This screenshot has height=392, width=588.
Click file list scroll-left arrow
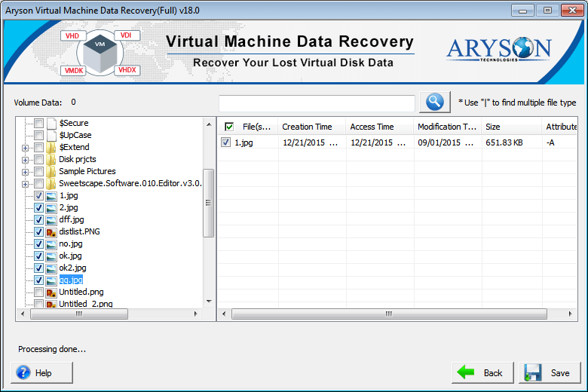pyautogui.click(x=224, y=314)
